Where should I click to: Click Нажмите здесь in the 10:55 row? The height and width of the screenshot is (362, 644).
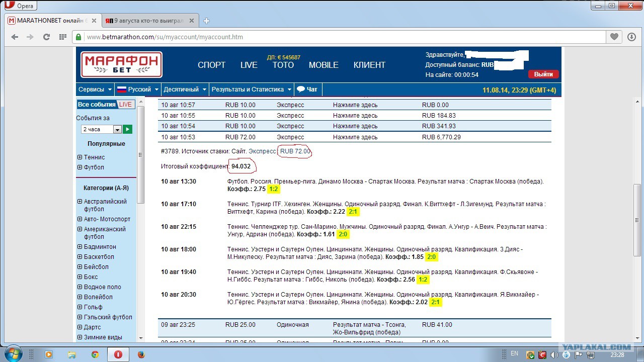coord(355,116)
